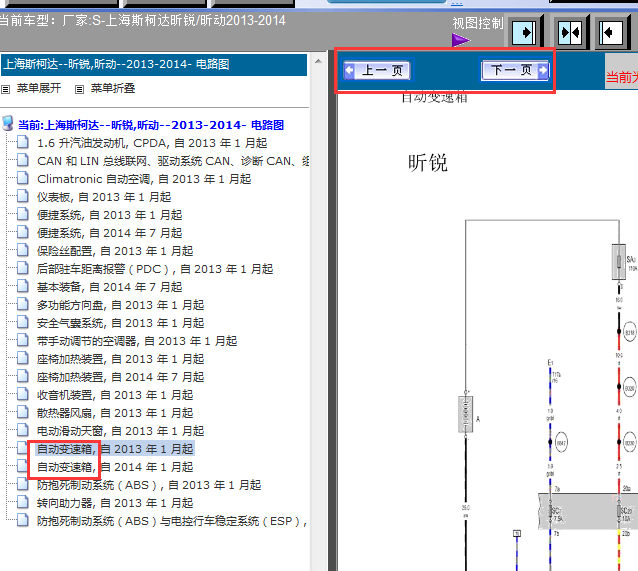Click the 菜单折叠 list icon
The image size is (638, 571).
tap(79, 89)
